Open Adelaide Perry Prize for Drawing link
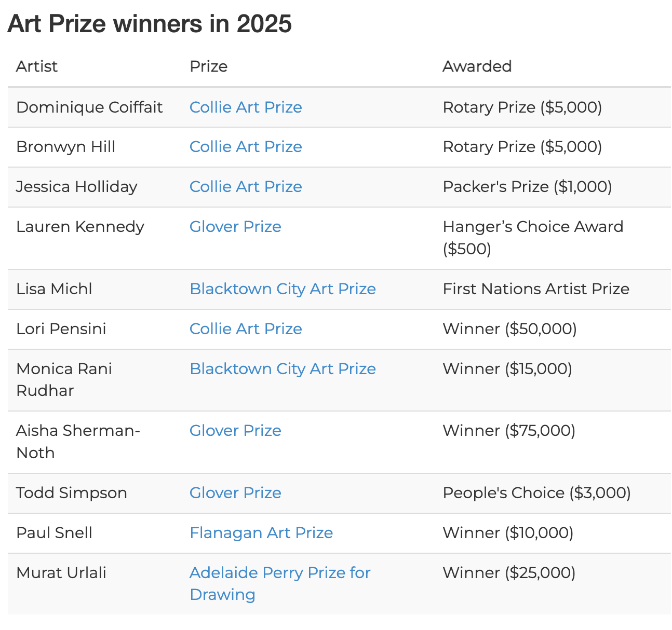This screenshot has height=630, width=672. click(279, 573)
